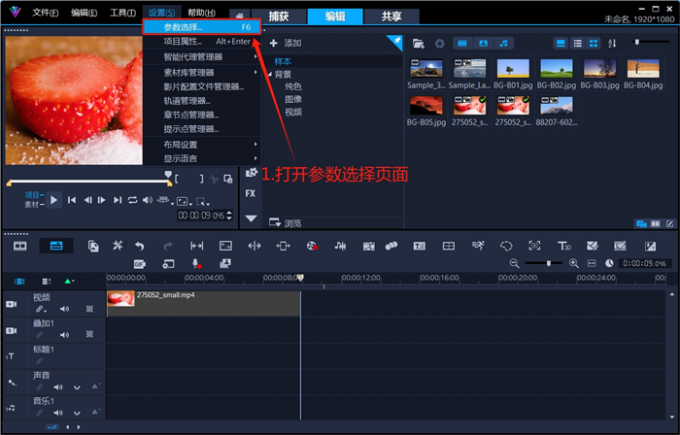Mute the 视频 track
Image resolution: width=680 pixels, height=435 pixels.
(65, 309)
